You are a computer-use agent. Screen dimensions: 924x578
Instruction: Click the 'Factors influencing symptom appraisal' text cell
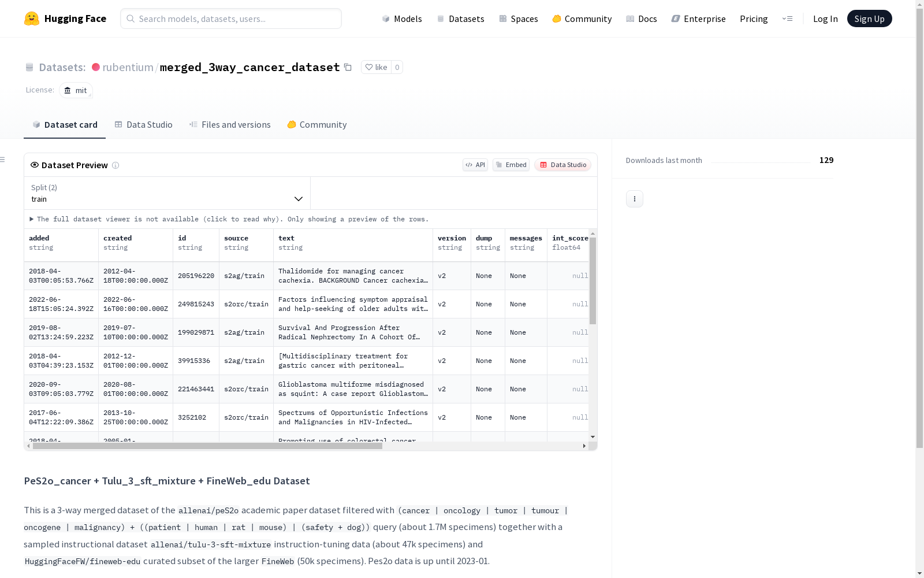click(x=353, y=304)
